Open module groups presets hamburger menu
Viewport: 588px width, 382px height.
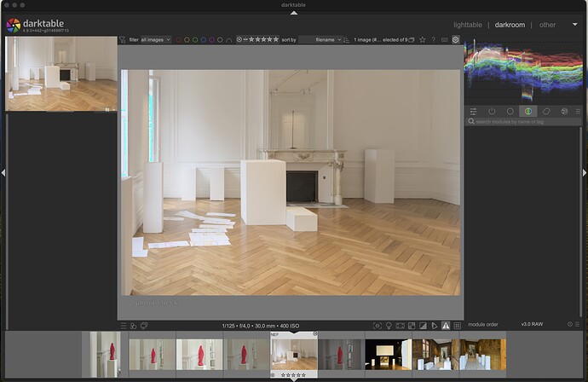point(578,112)
